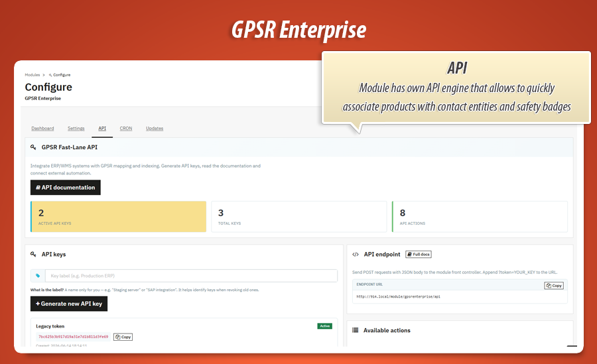Click the 'Legacy token' label
The width and height of the screenshot is (597, 364).
pyautogui.click(x=50, y=326)
